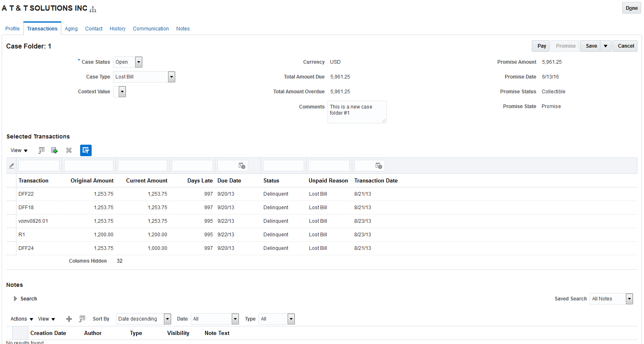
Task: Remove the selected transaction with the X icon
Action: (69, 150)
